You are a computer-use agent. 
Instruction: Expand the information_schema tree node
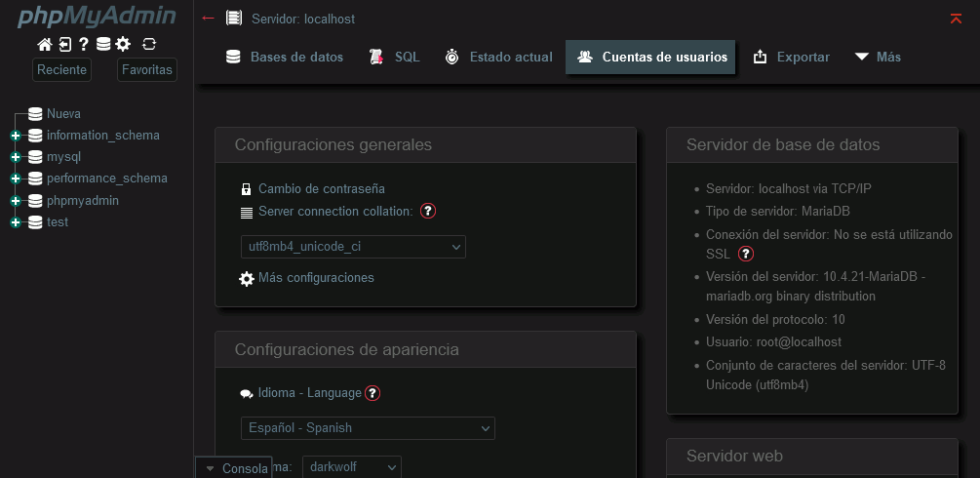[16, 136]
